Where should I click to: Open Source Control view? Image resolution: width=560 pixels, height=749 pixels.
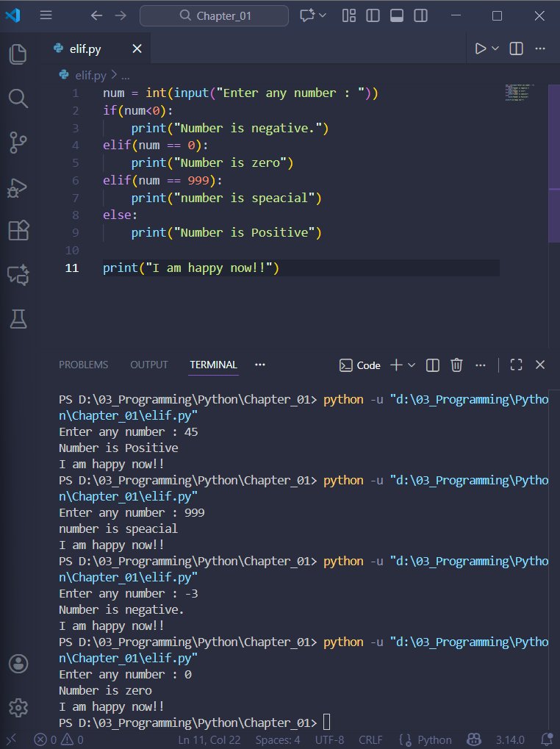coord(18,143)
